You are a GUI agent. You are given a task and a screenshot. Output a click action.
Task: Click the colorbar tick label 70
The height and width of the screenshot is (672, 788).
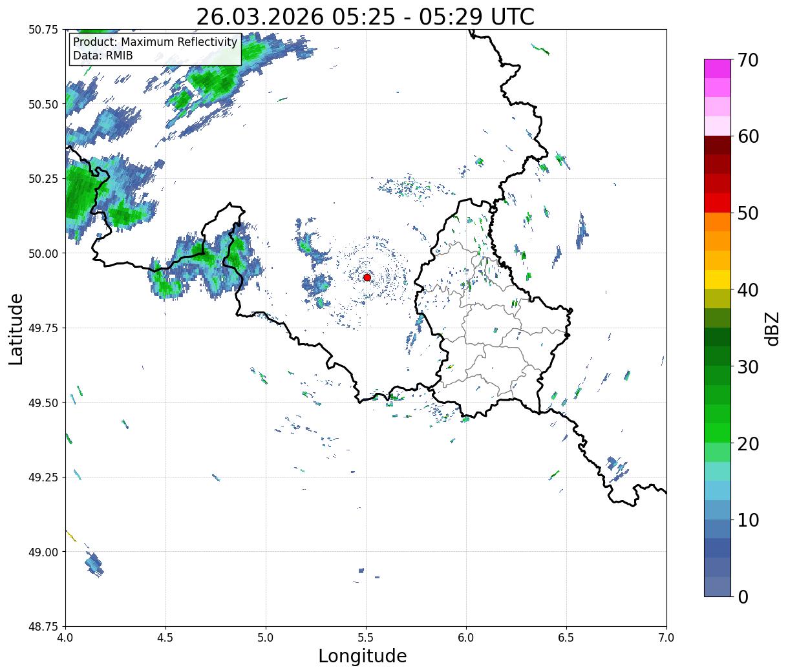pos(747,60)
